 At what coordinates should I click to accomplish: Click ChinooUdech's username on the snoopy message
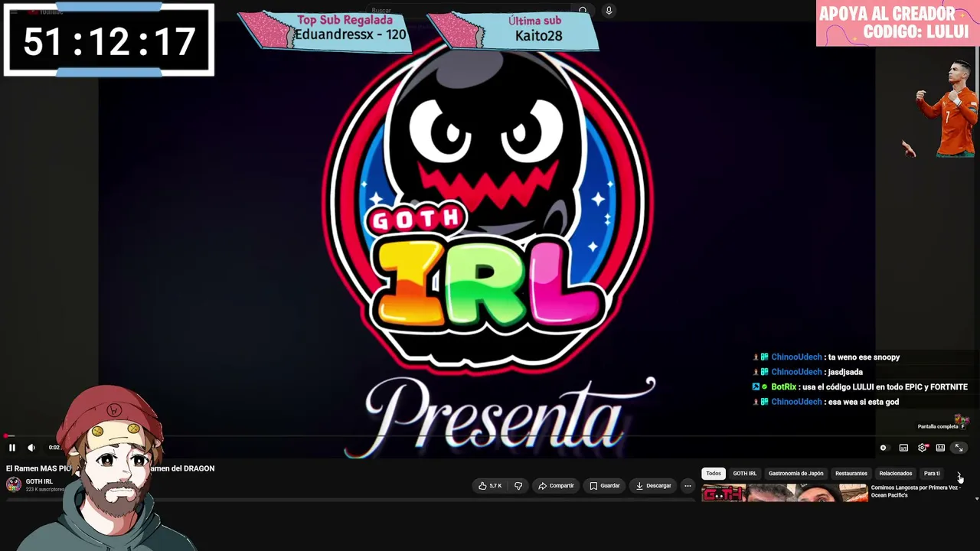796,357
